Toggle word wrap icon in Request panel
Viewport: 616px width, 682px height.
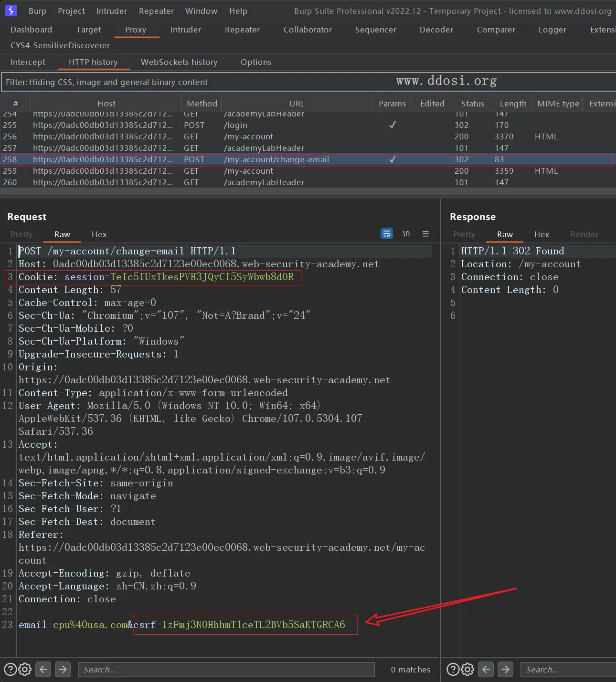coord(386,233)
